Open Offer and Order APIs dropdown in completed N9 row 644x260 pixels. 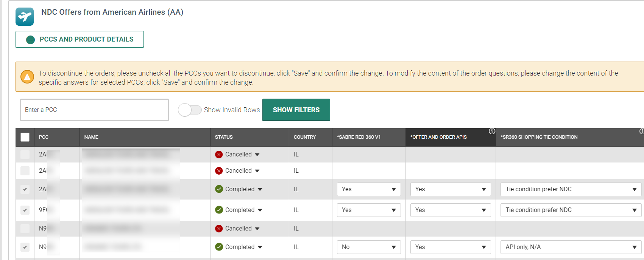click(451, 247)
